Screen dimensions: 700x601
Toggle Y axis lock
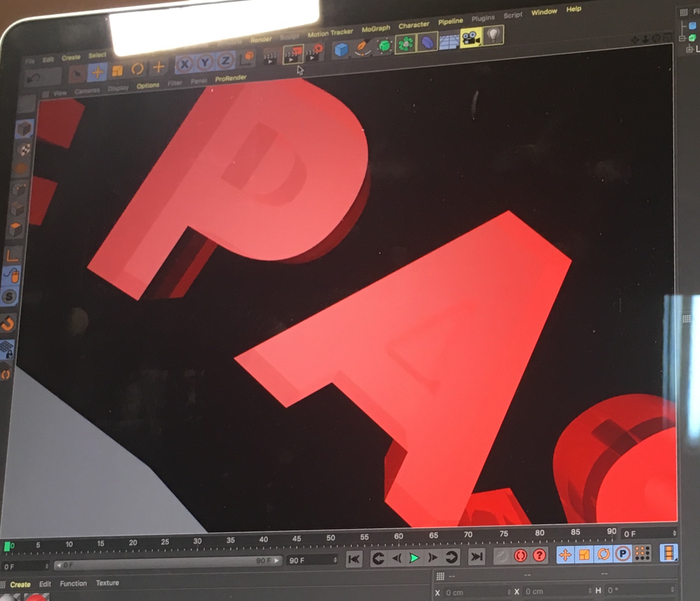205,62
